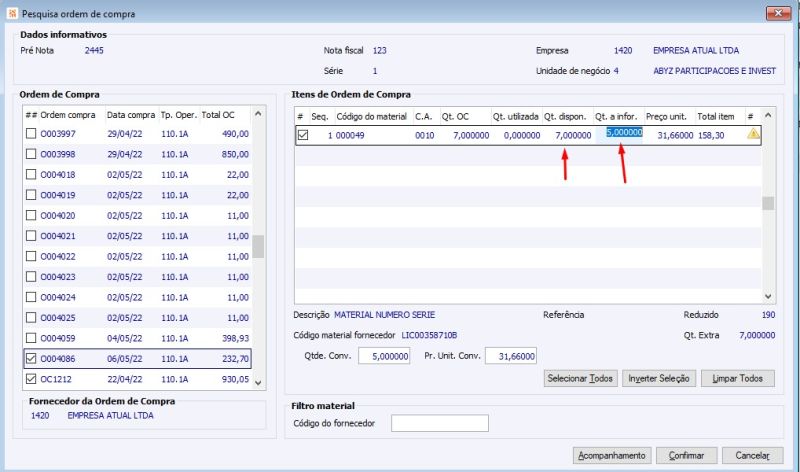Check the box for order O004025

coord(31,317)
